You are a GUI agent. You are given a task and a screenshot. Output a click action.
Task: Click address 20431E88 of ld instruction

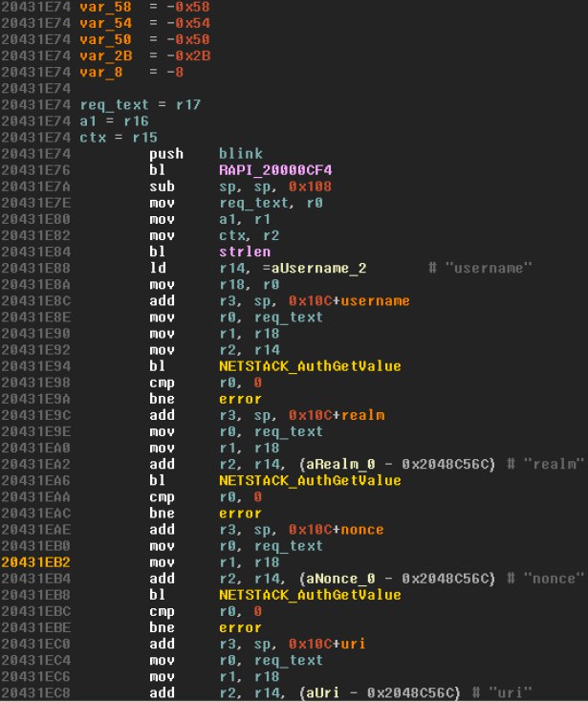[x=35, y=268]
